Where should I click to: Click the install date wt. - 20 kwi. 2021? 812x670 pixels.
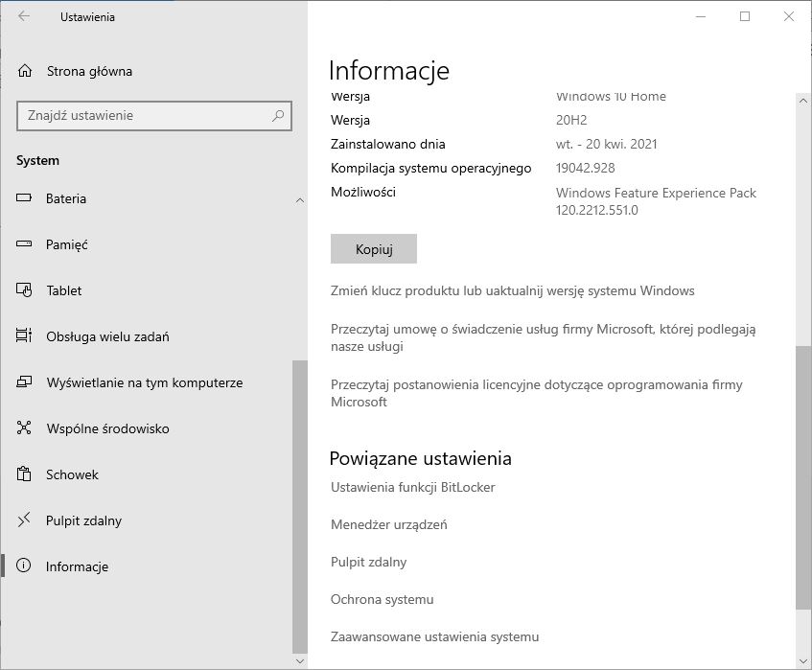click(x=607, y=144)
